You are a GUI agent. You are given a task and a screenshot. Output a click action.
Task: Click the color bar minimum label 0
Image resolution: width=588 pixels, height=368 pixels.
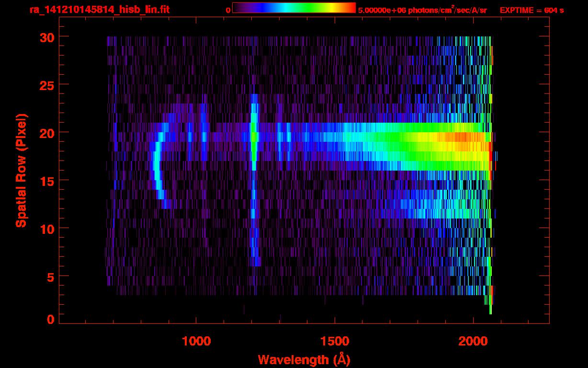point(228,10)
